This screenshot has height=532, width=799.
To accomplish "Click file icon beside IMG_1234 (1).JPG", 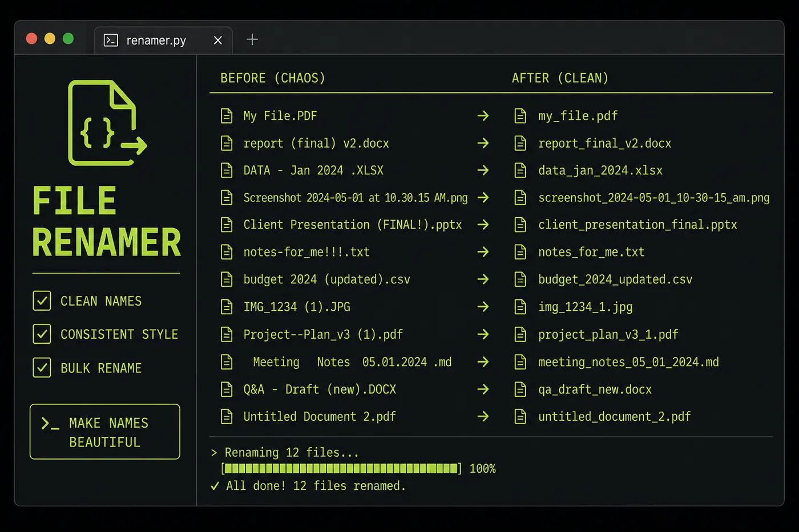I will 227,307.
